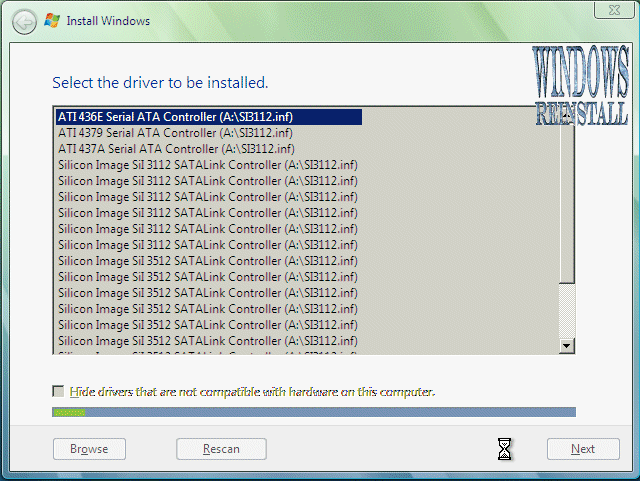The height and width of the screenshot is (481, 640).
Task: Click the Browse button
Action: tap(88, 449)
